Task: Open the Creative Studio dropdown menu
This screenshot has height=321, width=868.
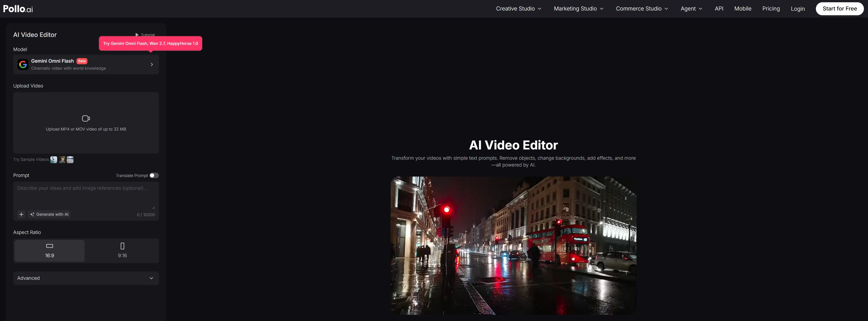Action: tap(519, 9)
